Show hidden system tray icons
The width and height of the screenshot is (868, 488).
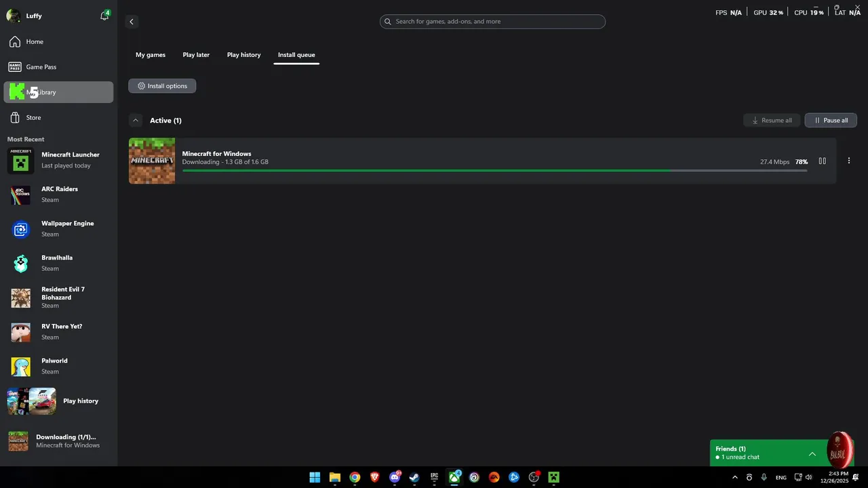pos(734,478)
